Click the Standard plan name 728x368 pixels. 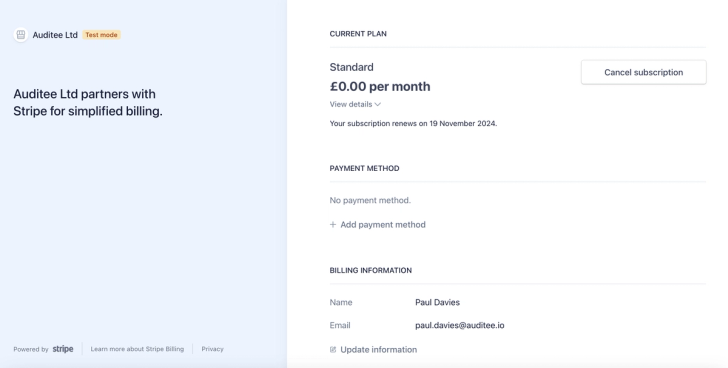tap(351, 67)
